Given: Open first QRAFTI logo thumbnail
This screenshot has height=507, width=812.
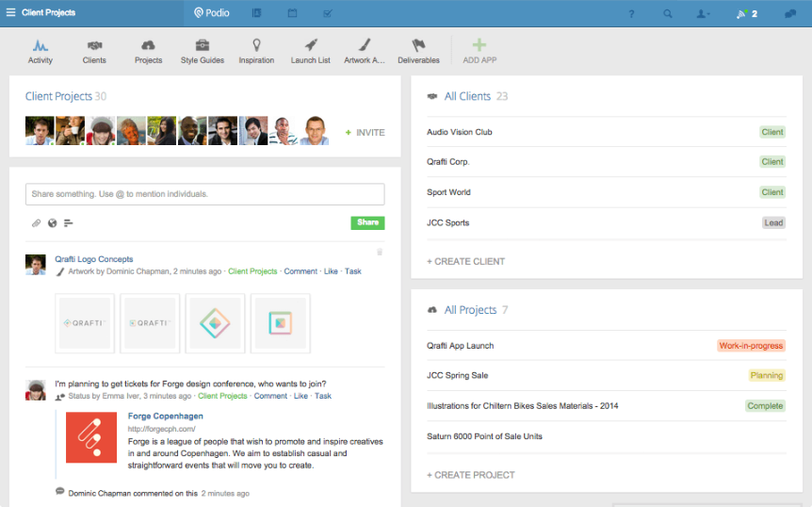Looking at the screenshot, I should point(85,323).
